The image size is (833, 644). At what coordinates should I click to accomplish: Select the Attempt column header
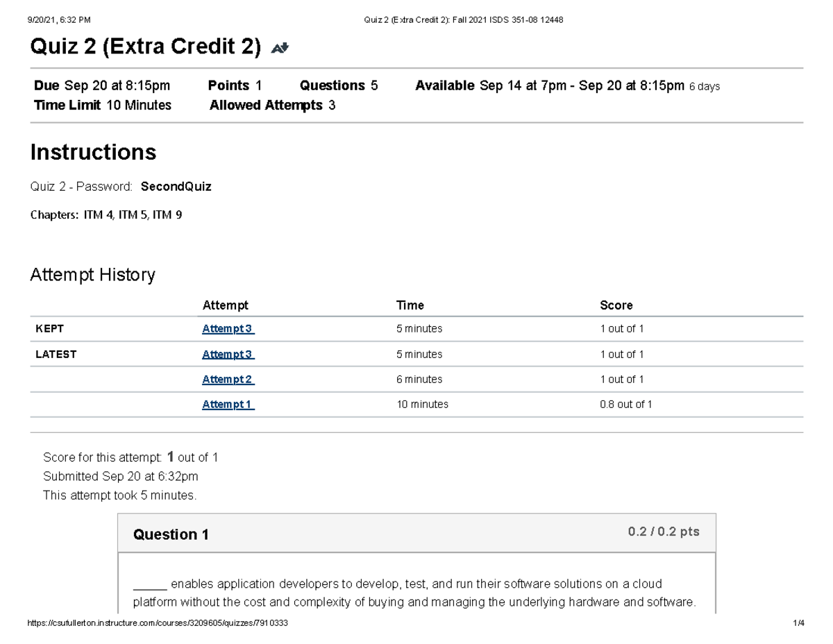click(225, 305)
